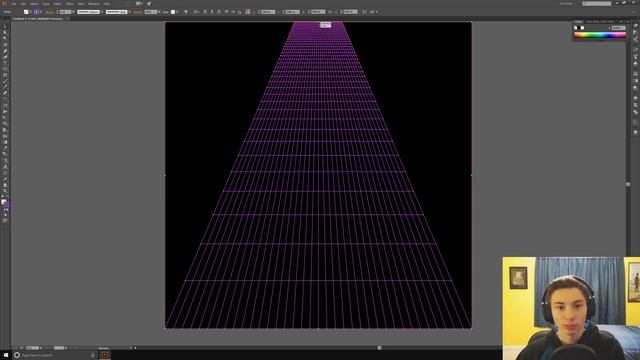Select the Hand tool
This screenshot has height=360, width=640.
[5, 185]
